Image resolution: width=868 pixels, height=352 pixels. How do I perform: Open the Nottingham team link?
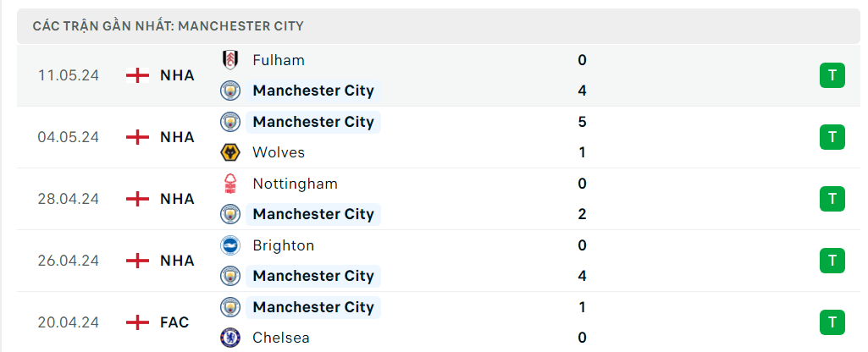tap(295, 184)
